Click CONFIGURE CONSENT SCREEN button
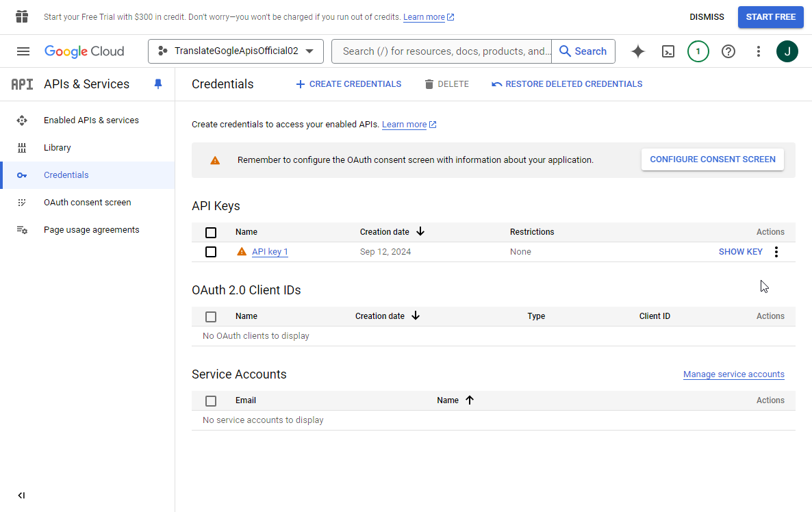 tap(713, 159)
